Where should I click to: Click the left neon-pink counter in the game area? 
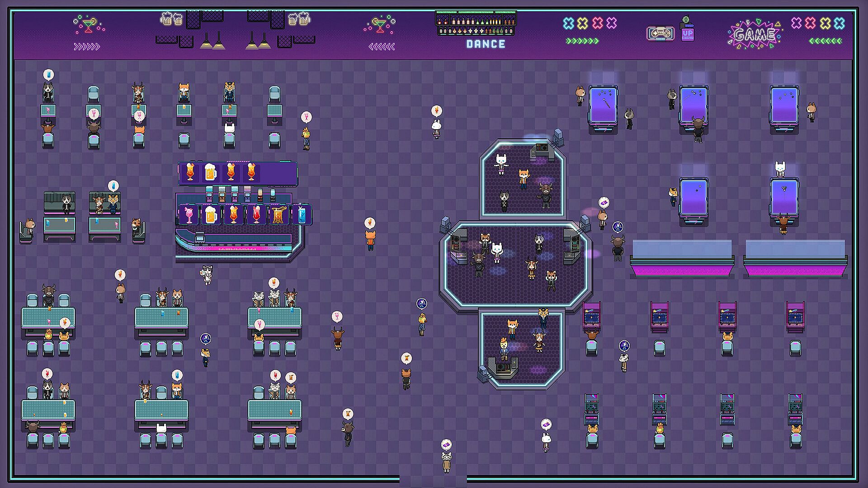[x=682, y=259]
